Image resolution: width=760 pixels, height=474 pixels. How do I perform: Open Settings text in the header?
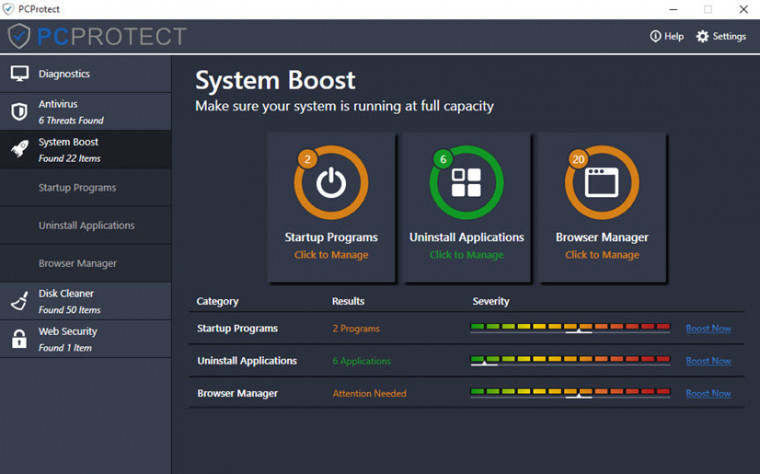coord(729,36)
